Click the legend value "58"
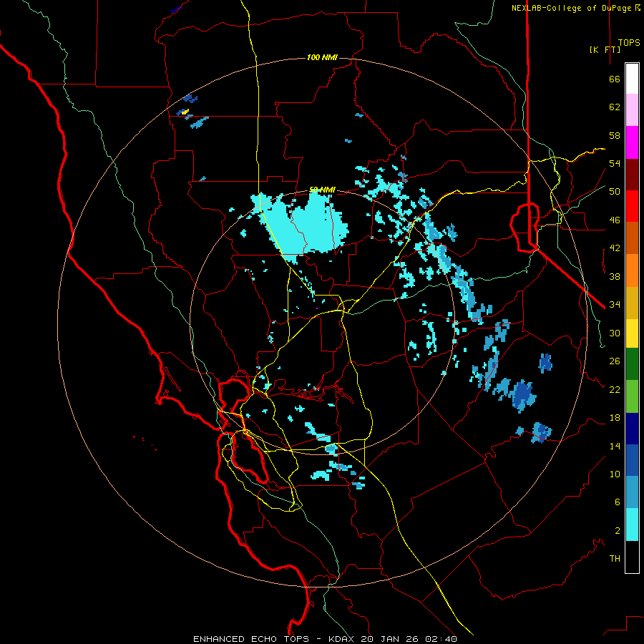The height and width of the screenshot is (644, 644). pyautogui.click(x=615, y=135)
